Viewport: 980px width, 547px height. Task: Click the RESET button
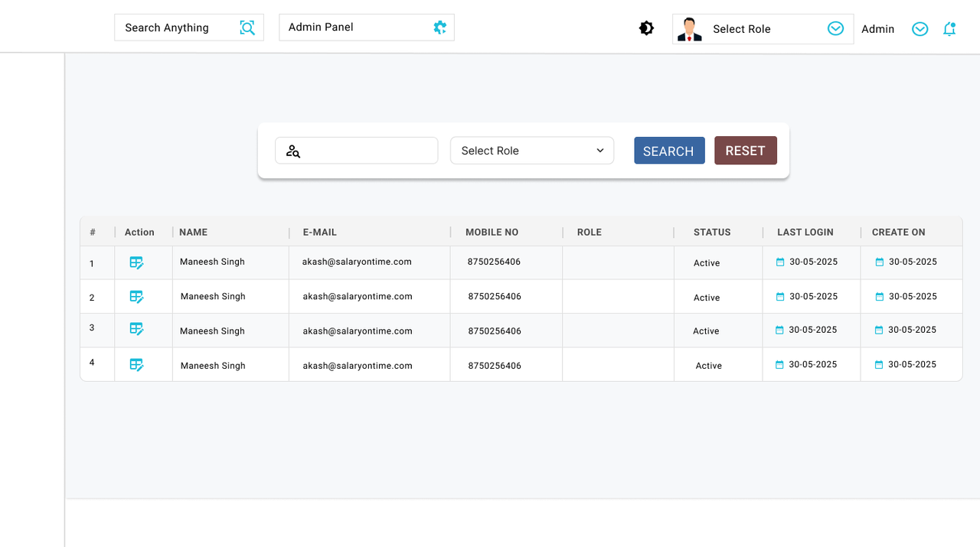(x=745, y=151)
